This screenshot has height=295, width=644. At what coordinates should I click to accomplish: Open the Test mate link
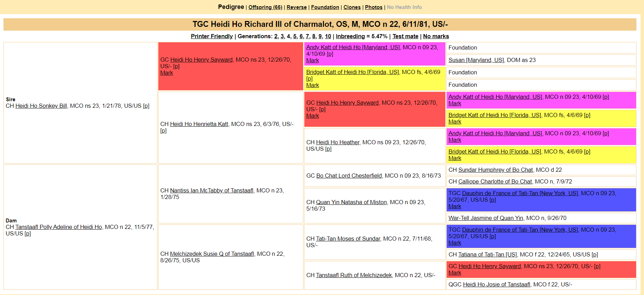pos(405,36)
